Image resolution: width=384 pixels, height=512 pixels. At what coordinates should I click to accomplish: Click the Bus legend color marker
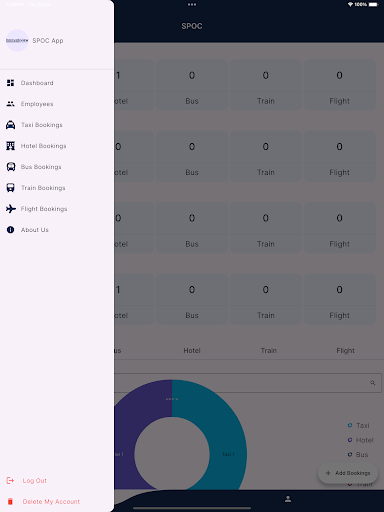click(350, 454)
